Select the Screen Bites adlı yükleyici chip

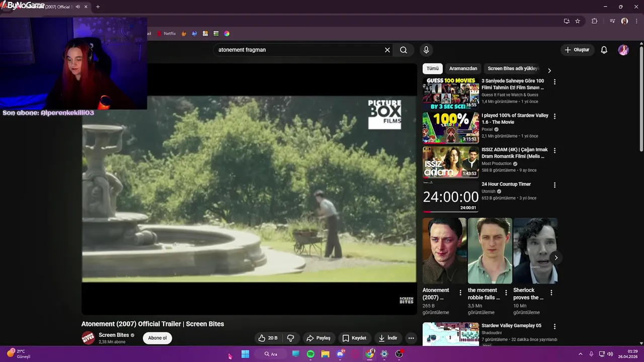[513, 68]
